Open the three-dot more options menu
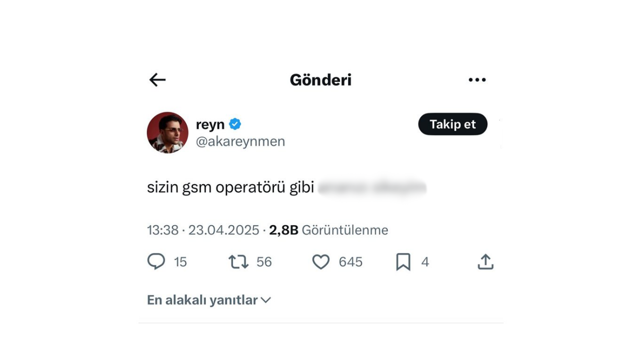This screenshot has width=644, height=362. tap(477, 80)
